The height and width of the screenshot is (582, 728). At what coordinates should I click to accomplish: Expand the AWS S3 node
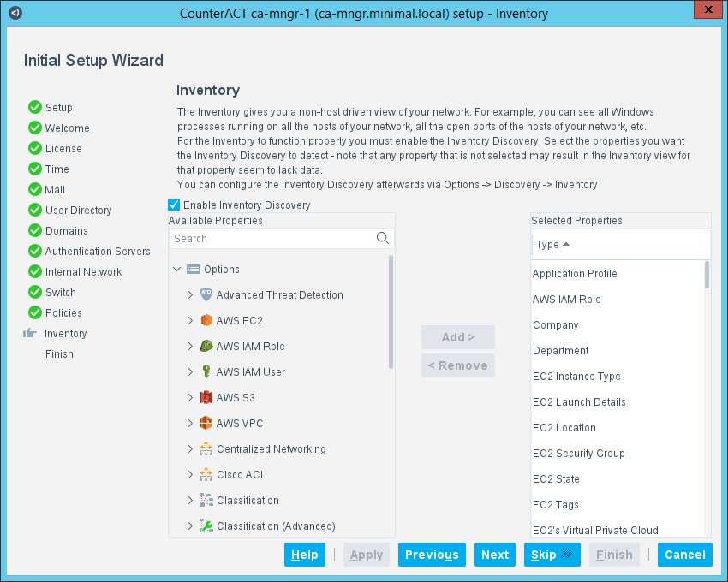tap(190, 397)
